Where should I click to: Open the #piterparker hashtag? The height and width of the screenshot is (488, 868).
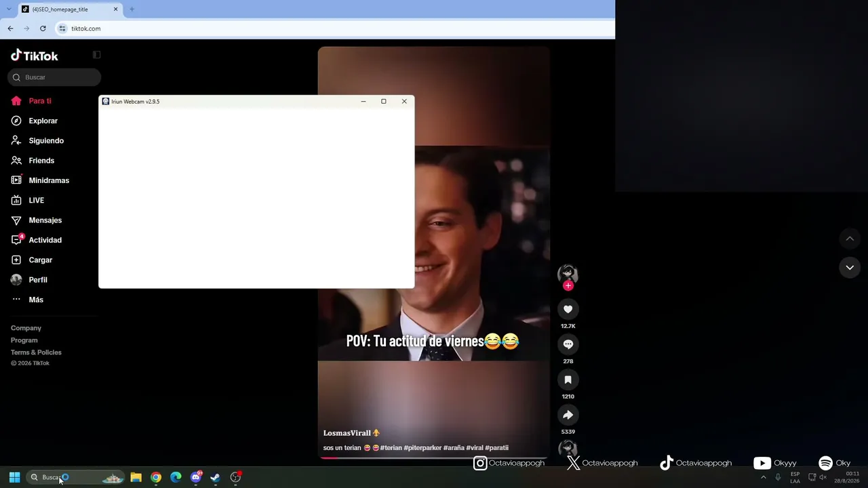(x=422, y=448)
